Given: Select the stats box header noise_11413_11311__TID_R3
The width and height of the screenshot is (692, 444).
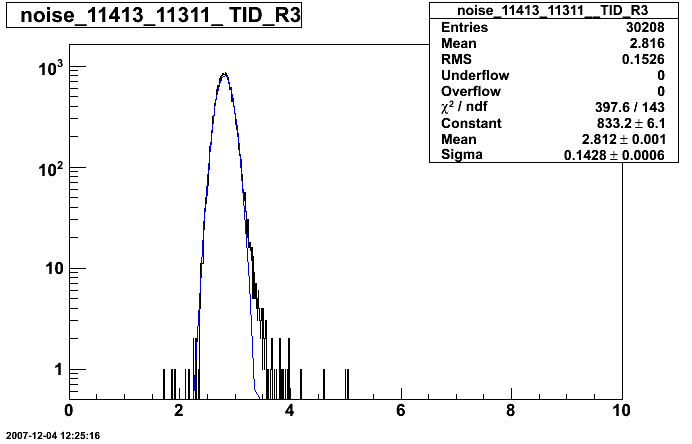Looking at the screenshot, I should 553,11.
